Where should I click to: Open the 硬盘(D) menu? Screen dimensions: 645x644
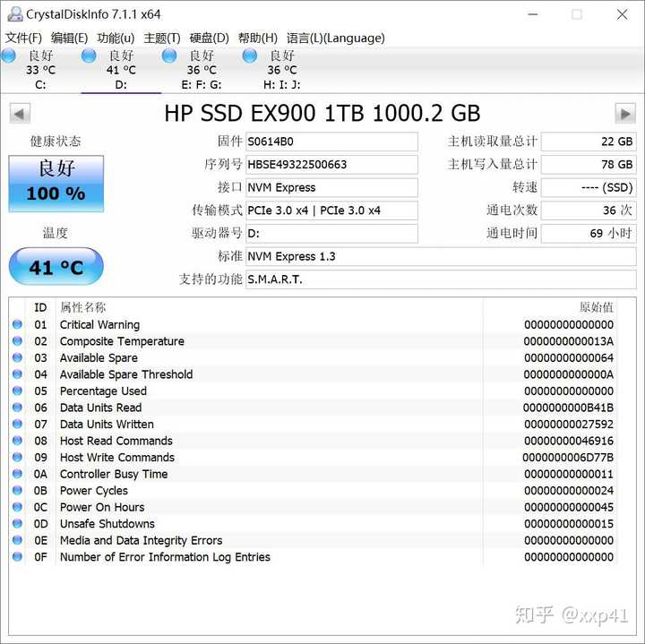[x=209, y=39]
